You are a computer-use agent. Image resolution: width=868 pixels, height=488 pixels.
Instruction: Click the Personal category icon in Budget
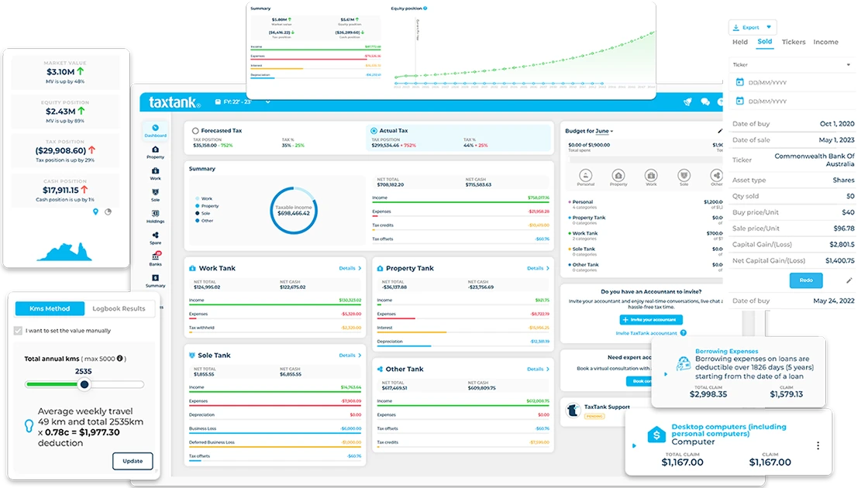click(x=585, y=177)
